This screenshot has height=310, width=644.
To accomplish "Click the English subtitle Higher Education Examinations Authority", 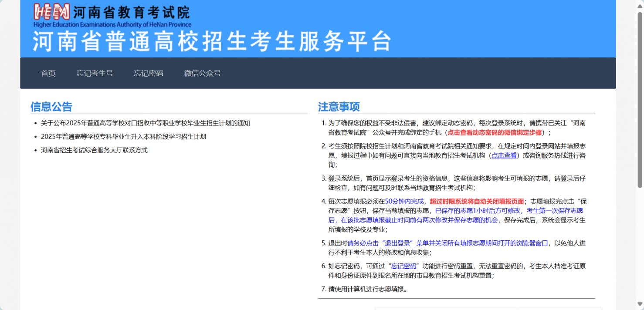I will point(113,25).
